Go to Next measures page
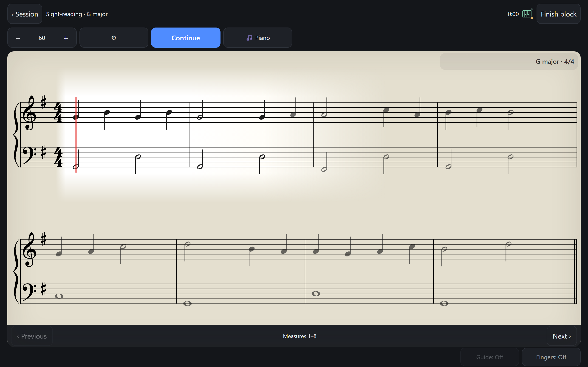The width and height of the screenshot is (588, 367). pyautogui.click(x=562, y=336)
